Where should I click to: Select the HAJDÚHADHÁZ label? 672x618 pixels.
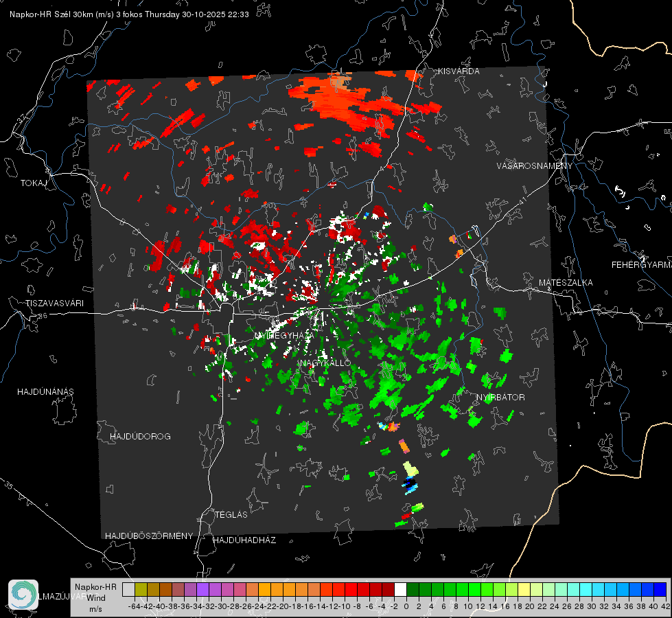[x=244, y=540]
